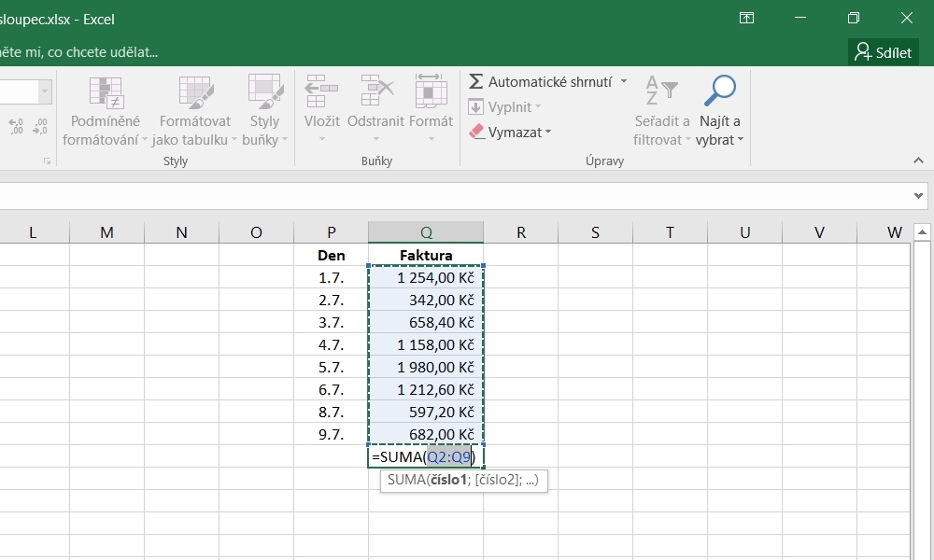934x560 pixels.
Task: Click the cell with 597,20 Kč
Action: (x=426, y=412)
